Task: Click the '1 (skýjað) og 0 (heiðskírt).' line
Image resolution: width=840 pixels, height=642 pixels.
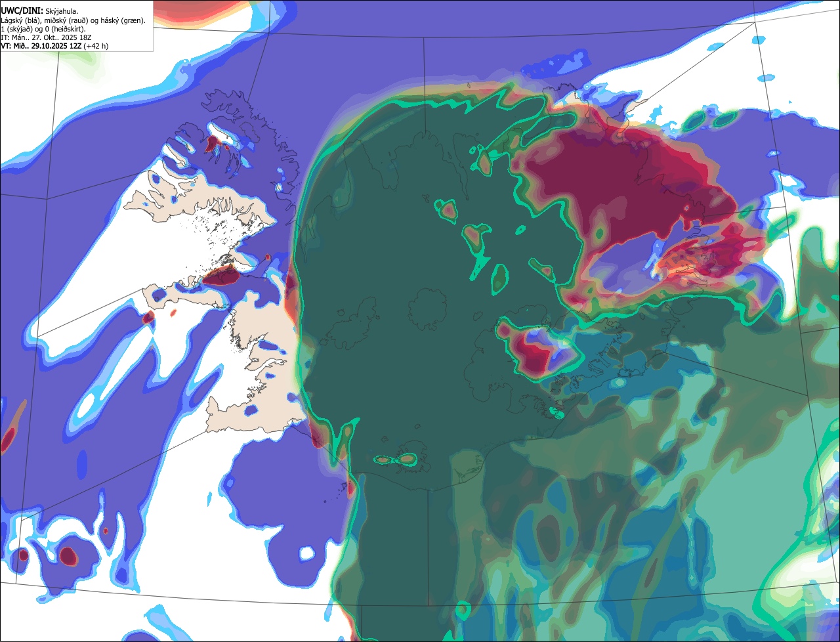Action: tap(43, 29)
